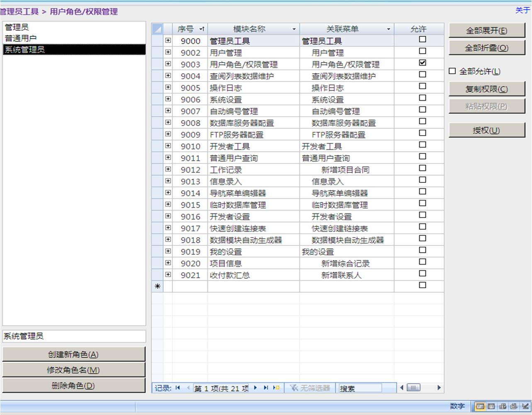
Task: Uncheck 允许 for row 9003 用户角色/权限管理
Action: tap(422, 63)
